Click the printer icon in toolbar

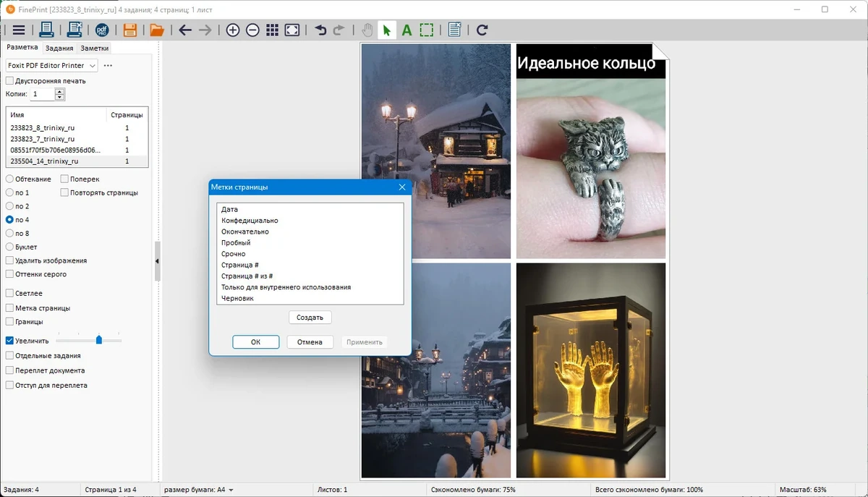(x=46, y=30)
